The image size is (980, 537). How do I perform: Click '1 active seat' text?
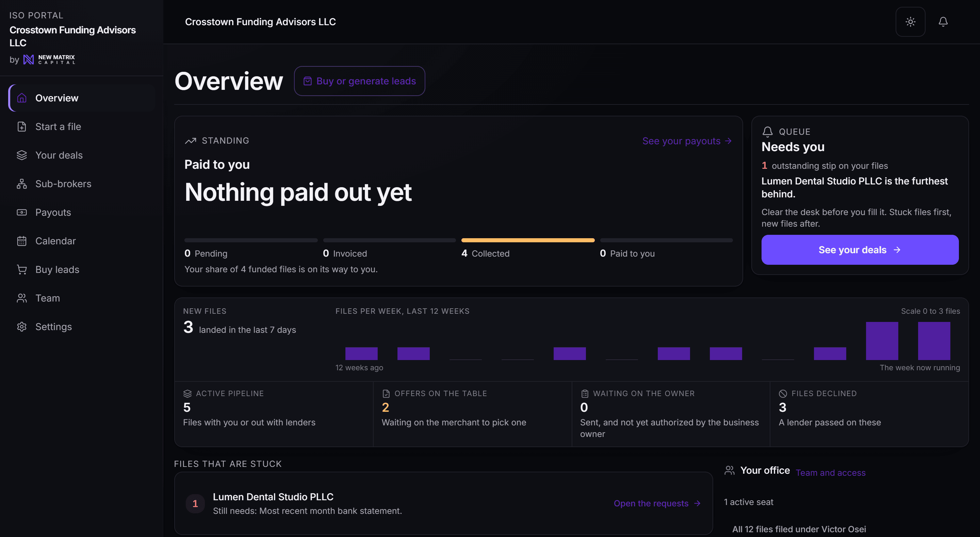(x=748, y=502)
